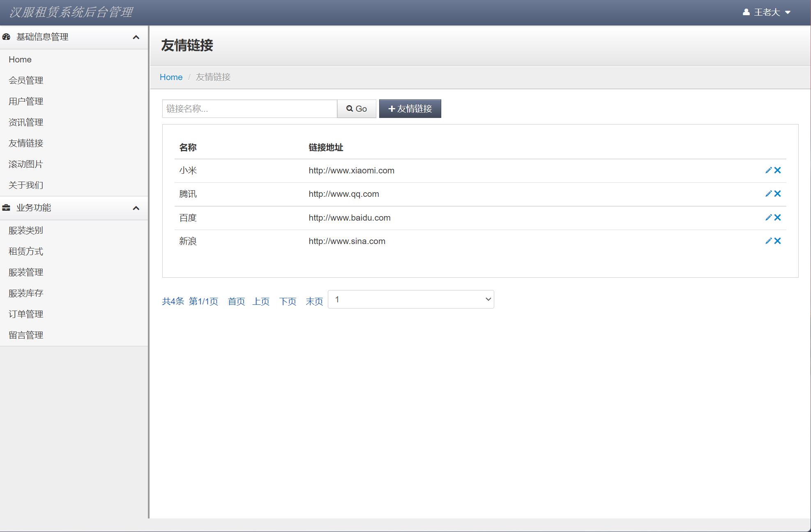
Task: Click the Home breadcrumb link
Action: pos(171,77)
